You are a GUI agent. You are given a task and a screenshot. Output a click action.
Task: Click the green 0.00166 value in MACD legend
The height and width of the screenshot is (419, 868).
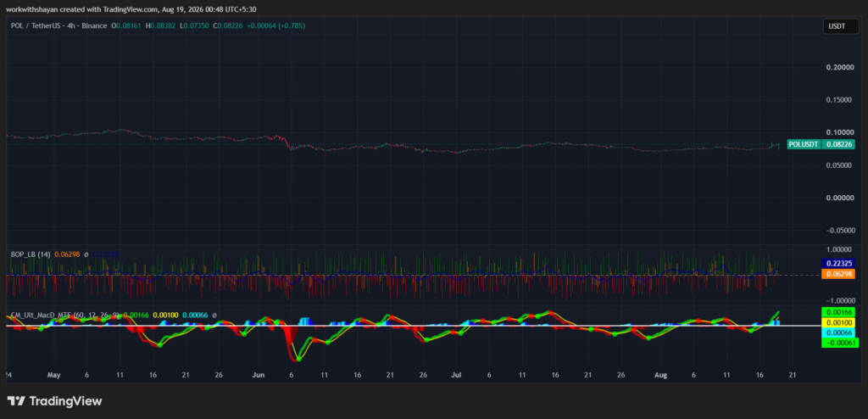coord(135,315)
